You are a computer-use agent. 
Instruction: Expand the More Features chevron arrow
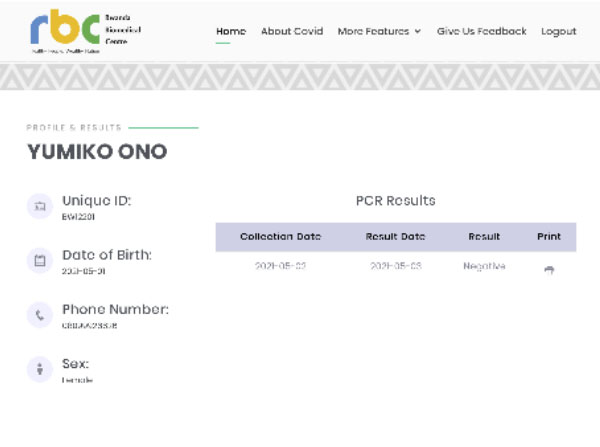[418, 31]
